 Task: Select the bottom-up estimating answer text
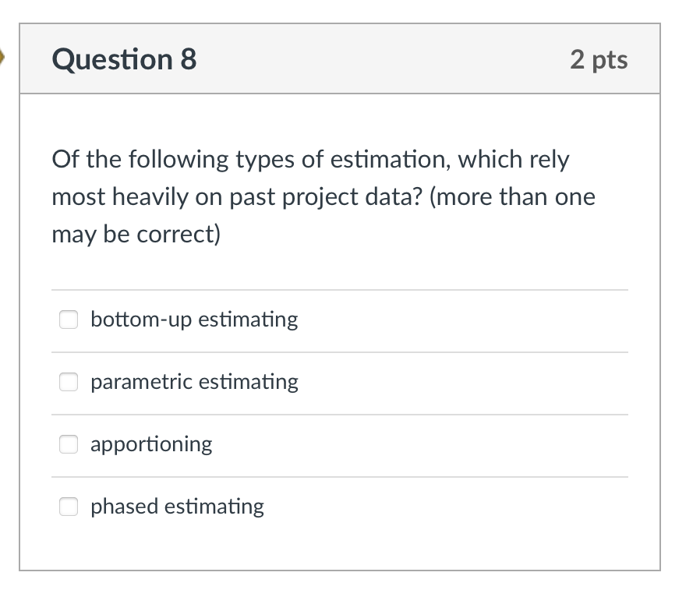point(193,320)
